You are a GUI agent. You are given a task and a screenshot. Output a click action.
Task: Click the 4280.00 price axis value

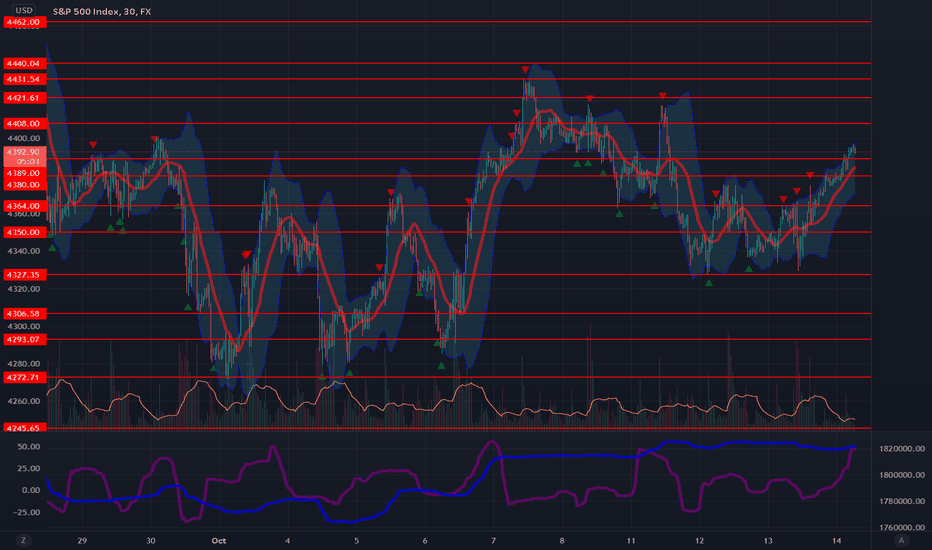(x=24, y=364)
